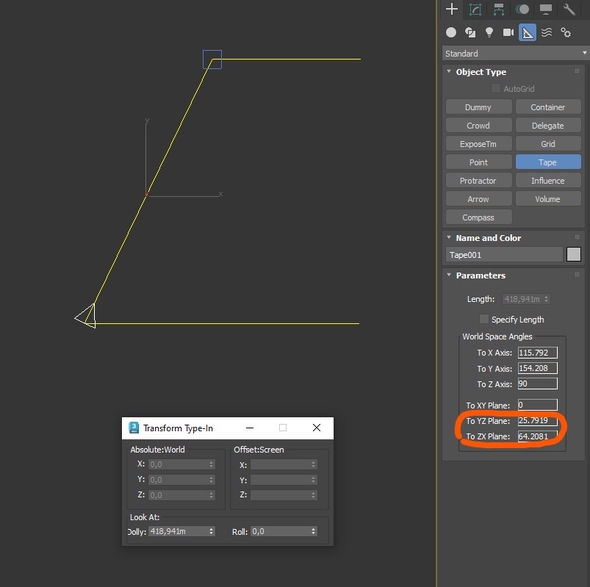The height and width of the screenshot is (587, 590).
Task: Select the Lights bulb category icon
Action: click(489, 33)
